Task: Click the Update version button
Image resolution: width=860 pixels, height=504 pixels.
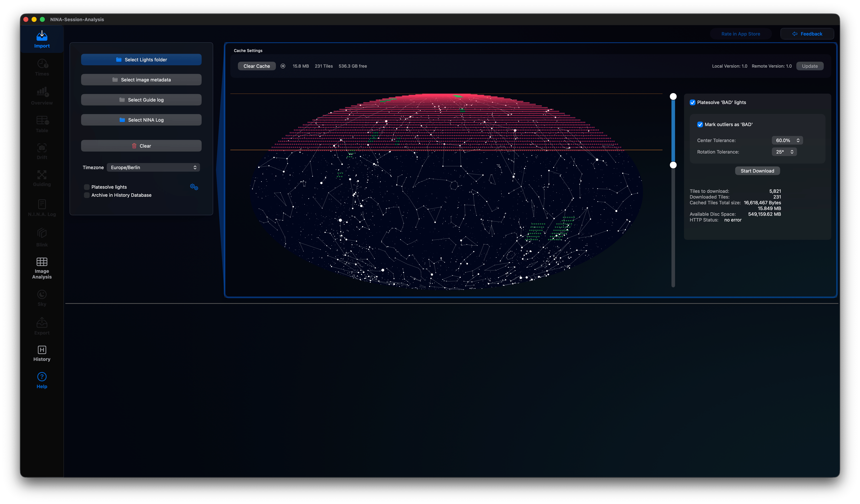Action: click(810, 66)
